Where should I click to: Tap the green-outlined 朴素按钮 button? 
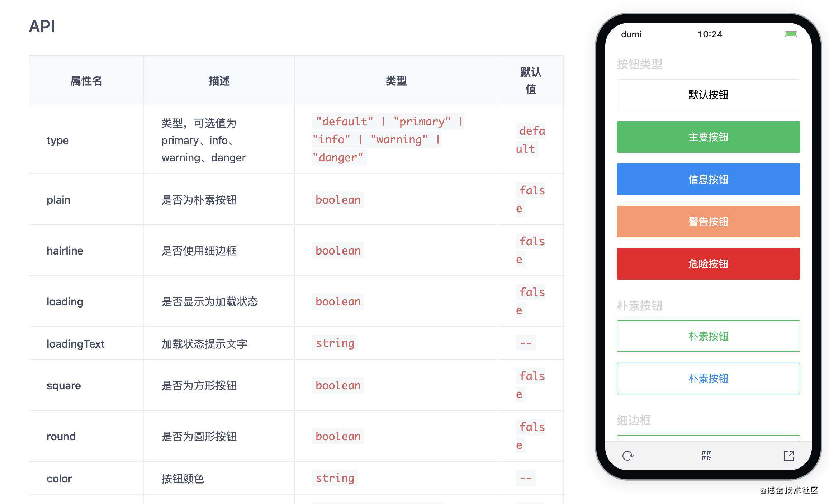point(708,336)
